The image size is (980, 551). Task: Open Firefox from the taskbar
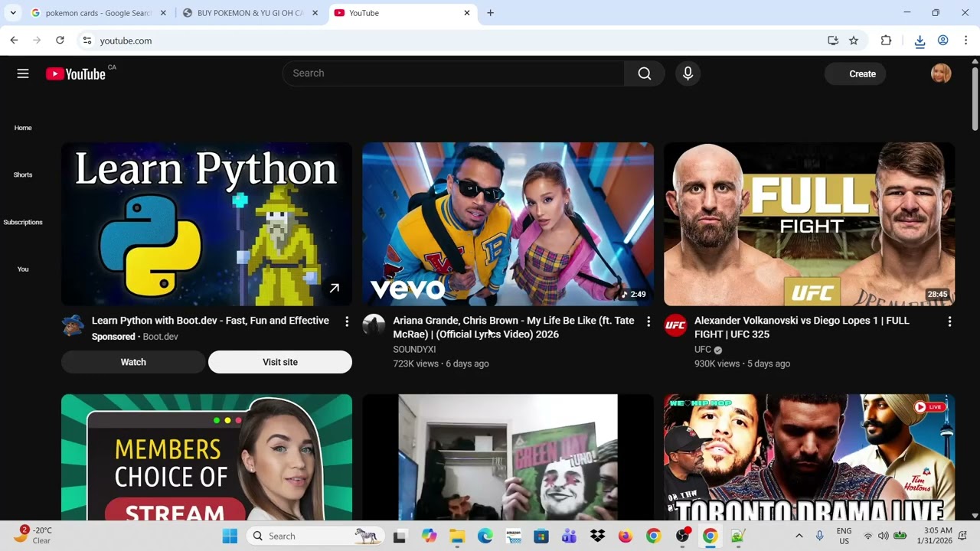[626, 536]
